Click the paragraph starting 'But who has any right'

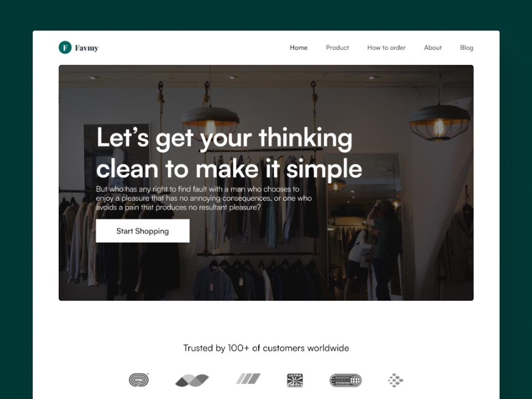click(x=203, y=198)
